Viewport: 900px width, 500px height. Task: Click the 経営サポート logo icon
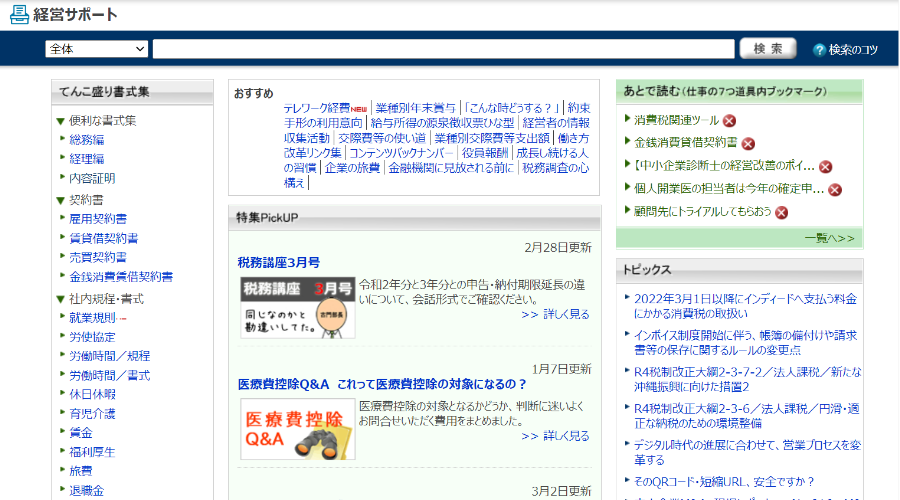point(20,14)
